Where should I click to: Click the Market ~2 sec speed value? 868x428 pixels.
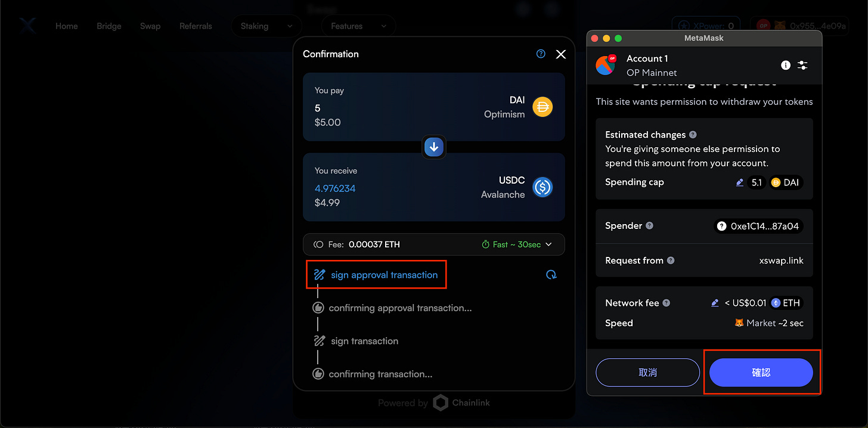pyautogui.click(x=769, y=323)
